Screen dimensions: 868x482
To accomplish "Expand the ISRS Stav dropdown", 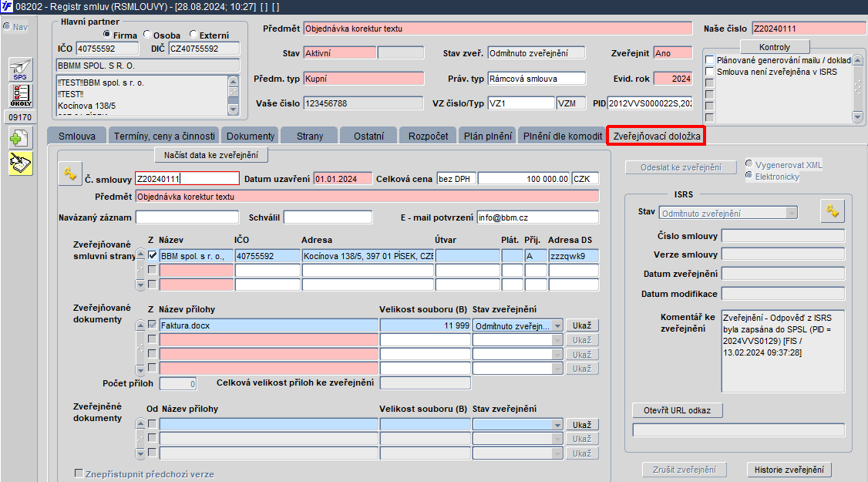I will tap(791, 213).
